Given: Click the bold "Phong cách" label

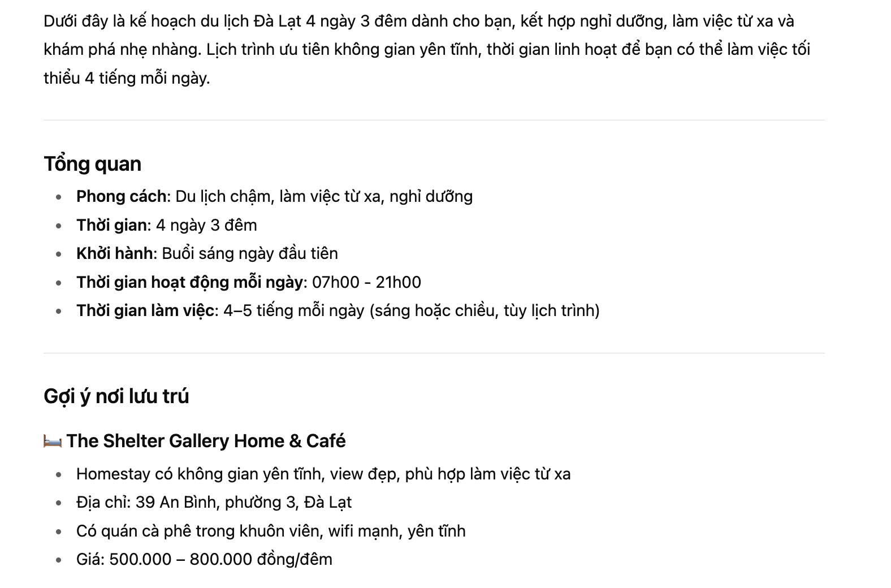Looking at the screenshot, I should pos(122,197).
